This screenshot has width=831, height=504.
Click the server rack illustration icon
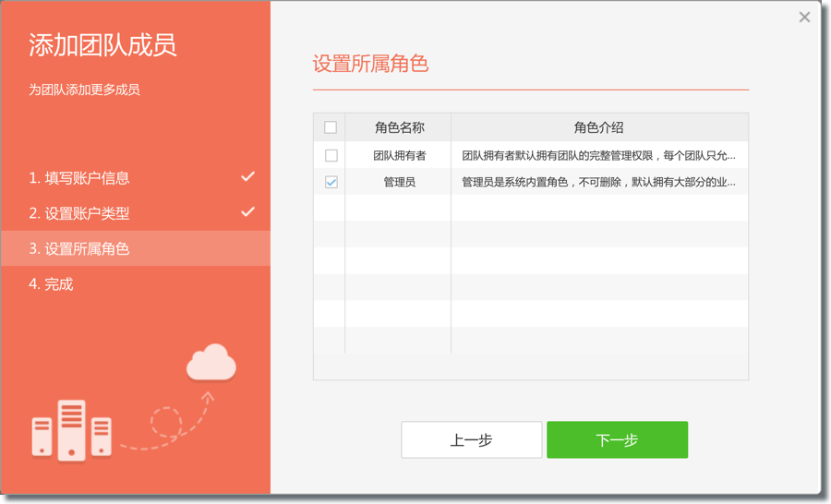click(x=71, y=430)
